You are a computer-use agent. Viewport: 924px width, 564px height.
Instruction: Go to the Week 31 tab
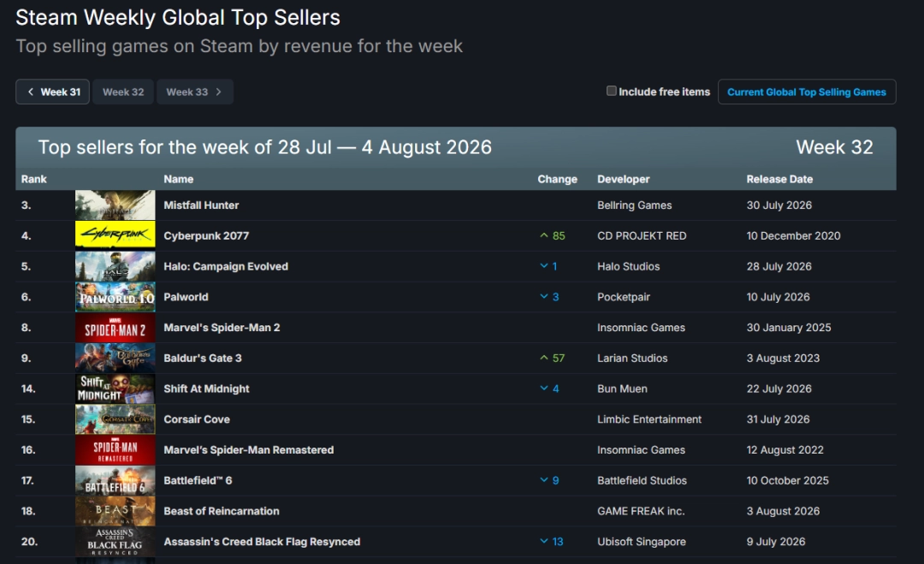52,92
